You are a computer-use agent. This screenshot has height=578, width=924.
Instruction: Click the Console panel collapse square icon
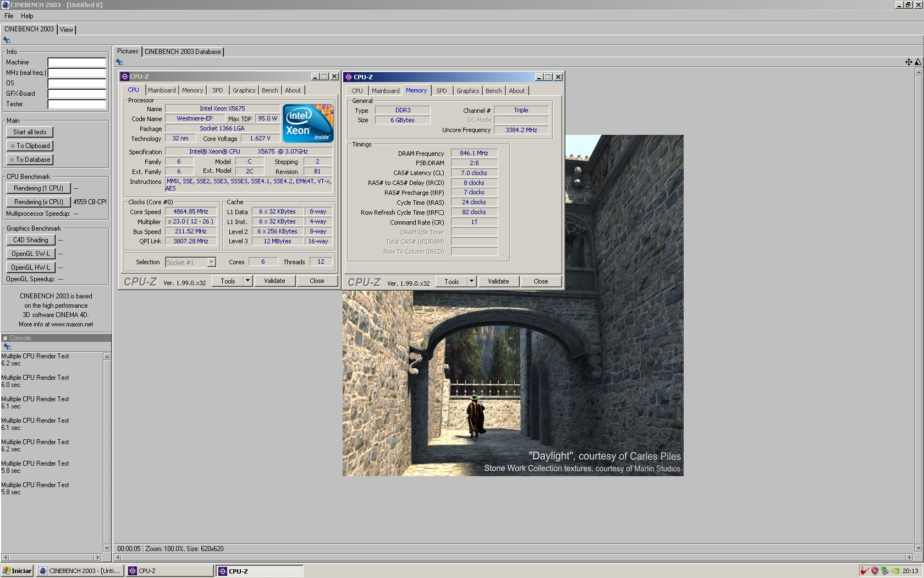point(5,338)
